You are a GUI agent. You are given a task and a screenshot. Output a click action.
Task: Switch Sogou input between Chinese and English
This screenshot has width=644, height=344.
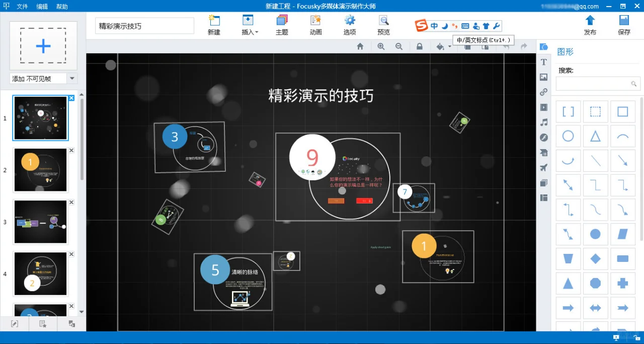(434, 26)
